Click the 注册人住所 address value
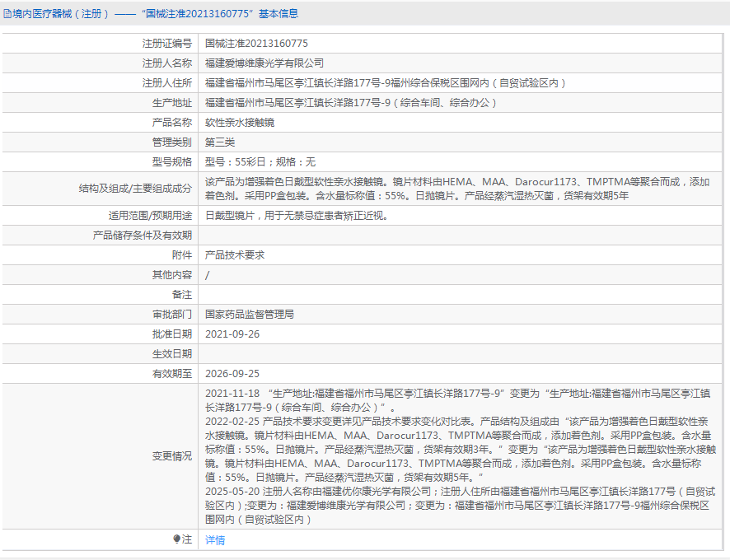The width and height of the screenshot is (730, 560). [386, 83]
